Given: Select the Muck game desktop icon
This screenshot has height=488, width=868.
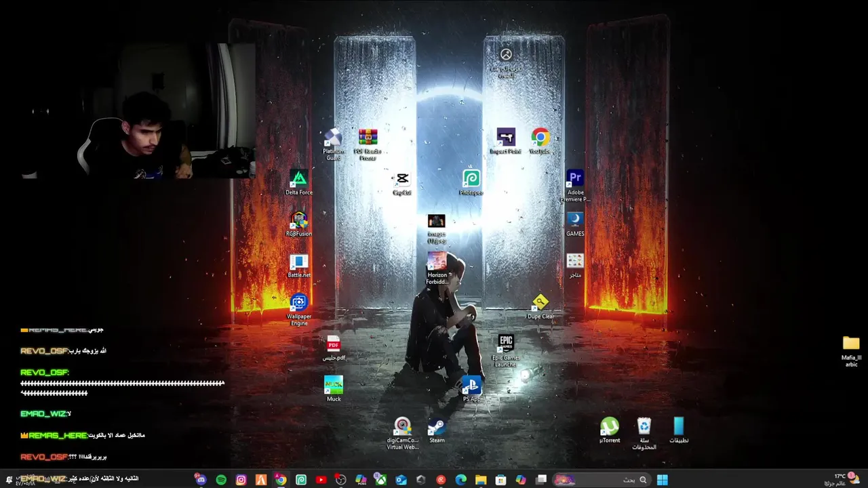Looking at the screenshot, I should (x=334, y=390).
